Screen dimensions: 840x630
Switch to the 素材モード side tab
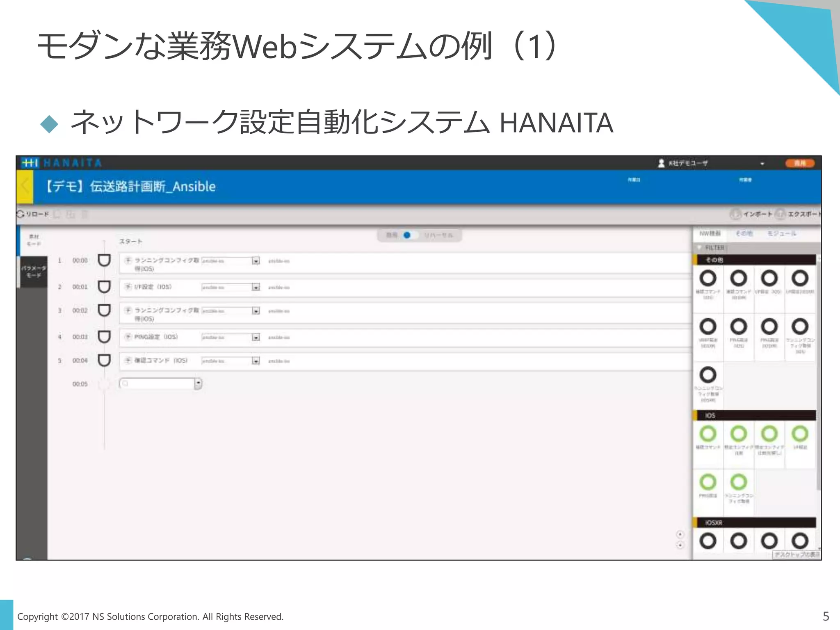point(33,240)
